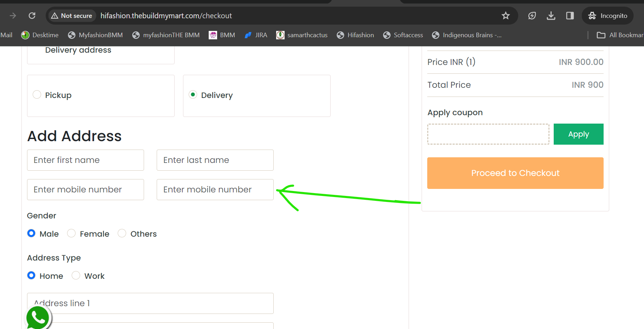Click the Total Price label
Image resolution: width=644 pixels, height=329 pixels.
449,85
